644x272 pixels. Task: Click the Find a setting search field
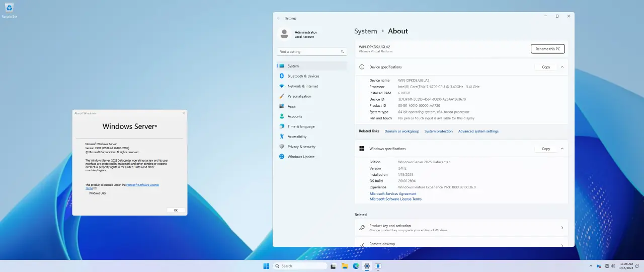(311, 51)
